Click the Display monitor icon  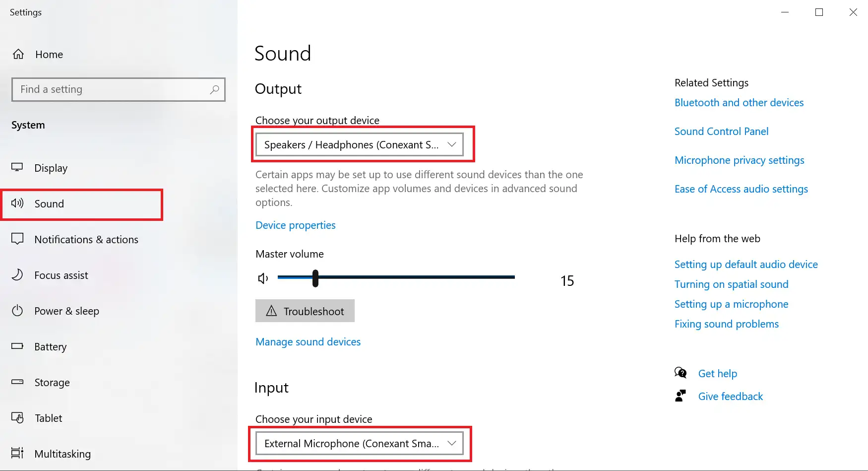tap(17, 168)
